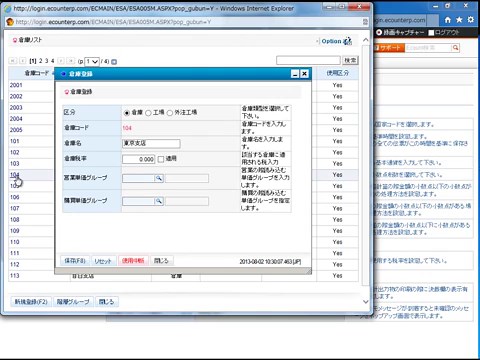Focus warehouse list search box

308,60
